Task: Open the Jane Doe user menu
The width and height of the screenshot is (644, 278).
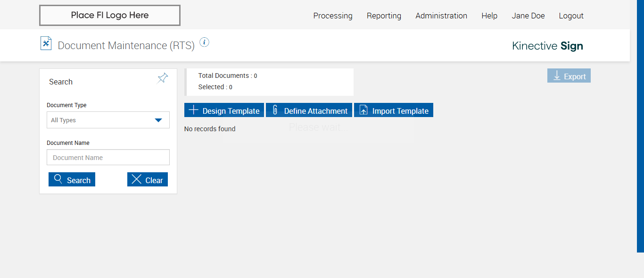Action: 528,16
